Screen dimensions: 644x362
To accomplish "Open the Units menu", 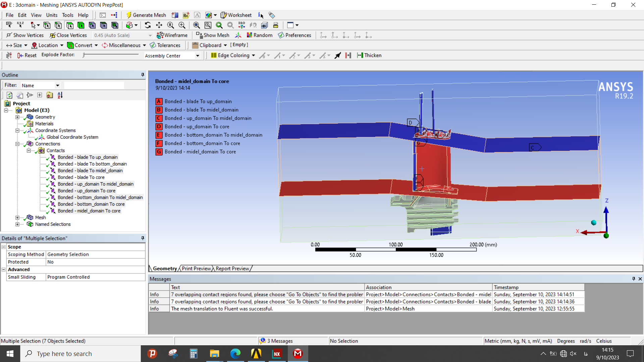I will [x=52, y=15].
